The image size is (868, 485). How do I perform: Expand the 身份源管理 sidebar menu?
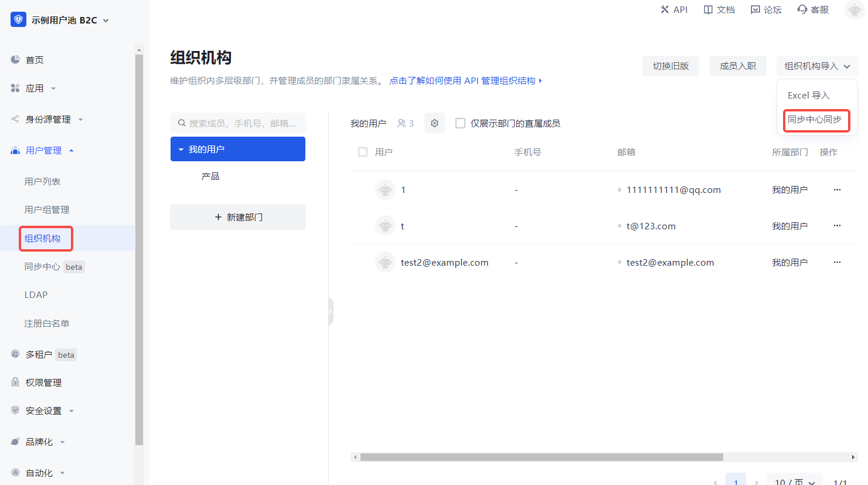(x=48, y=120)
